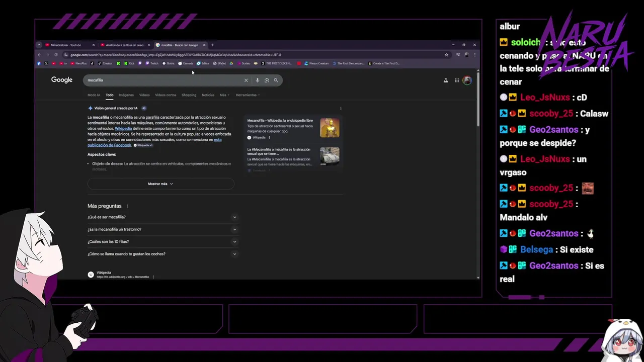Click username Belsega in the chat
This screenshot has width=644, height=362.
pos(536,249)
